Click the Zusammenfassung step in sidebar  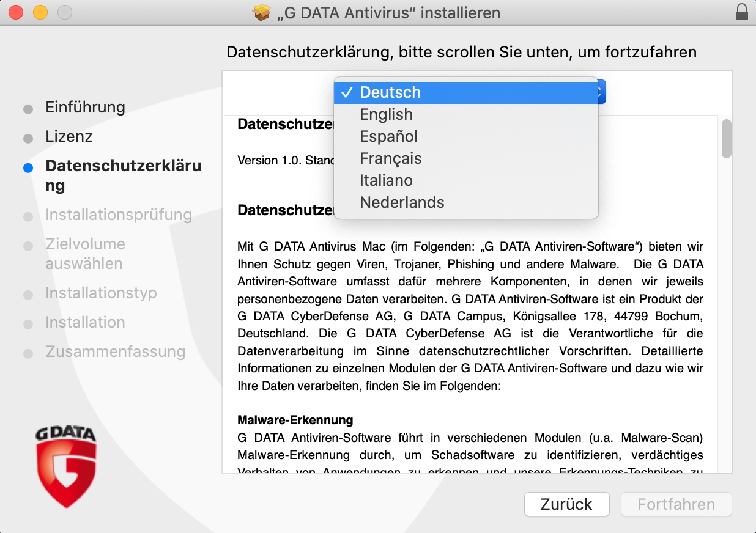(x=115, y=351)
